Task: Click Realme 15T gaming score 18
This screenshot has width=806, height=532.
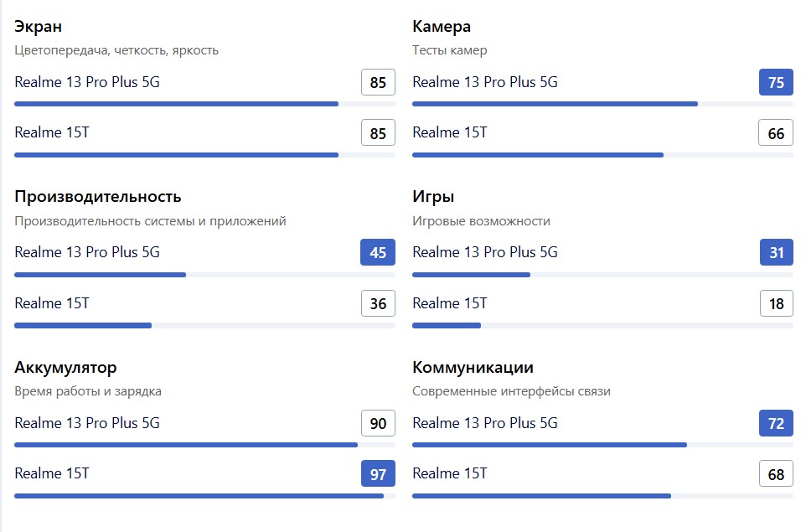Action: [776, 303]
